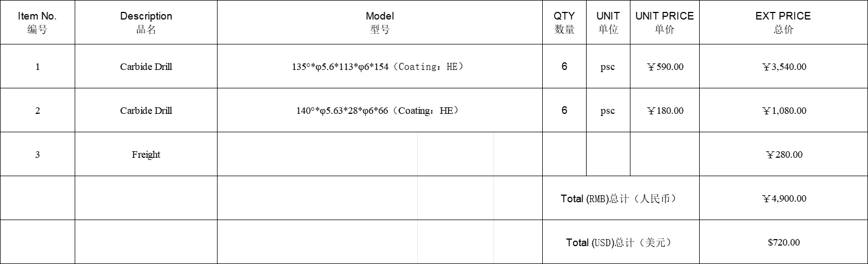Select the ¥180.00 unit price cell
The height and width of the screenshot is (264, 868).
(665, 110)
